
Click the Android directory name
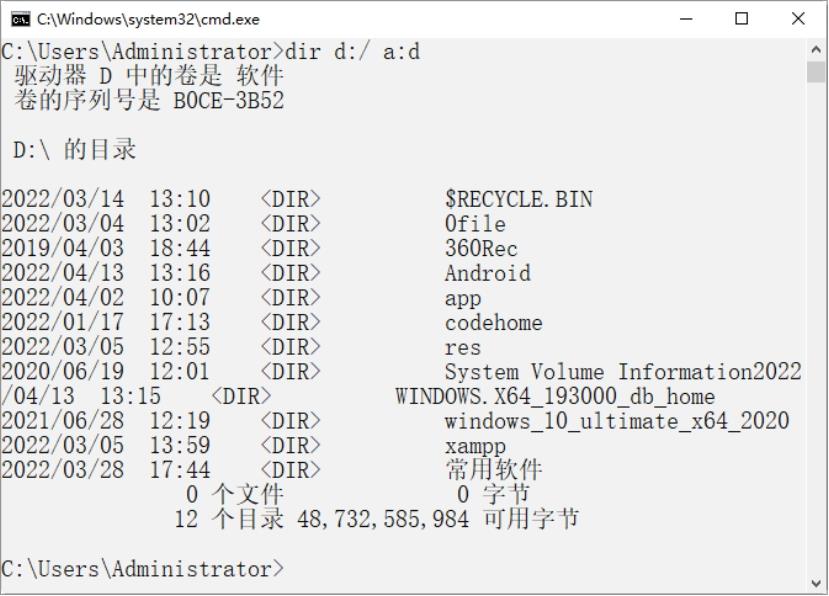tap(487, 273)
